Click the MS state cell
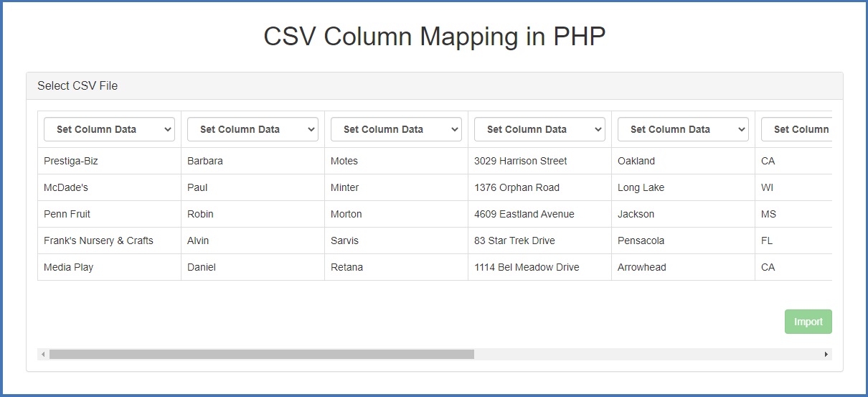This screenshot has width=868, height=397. [793, 214]
